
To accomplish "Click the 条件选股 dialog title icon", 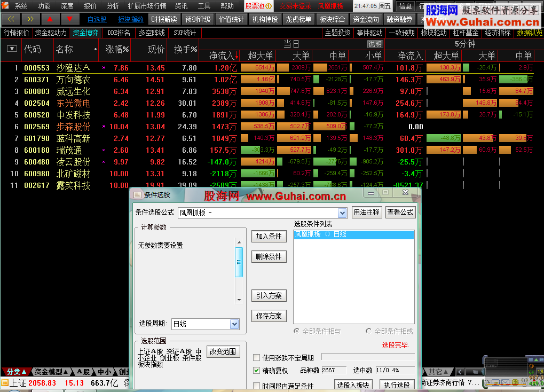I will [137, 195].
